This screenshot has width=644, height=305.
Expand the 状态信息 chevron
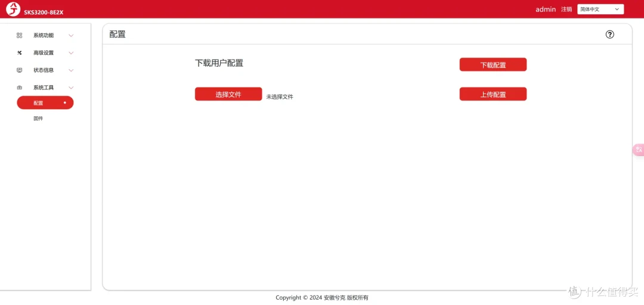click(x=71, y=70)
